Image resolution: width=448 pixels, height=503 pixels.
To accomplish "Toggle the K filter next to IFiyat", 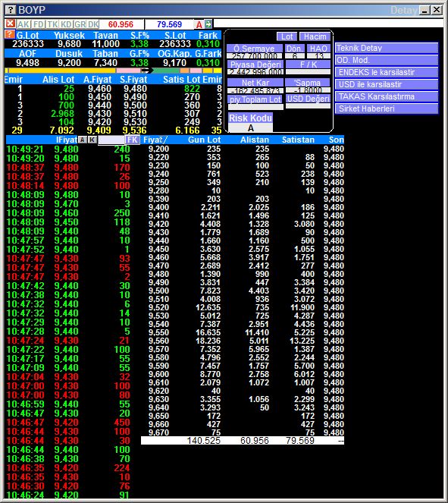I will 92,140.
